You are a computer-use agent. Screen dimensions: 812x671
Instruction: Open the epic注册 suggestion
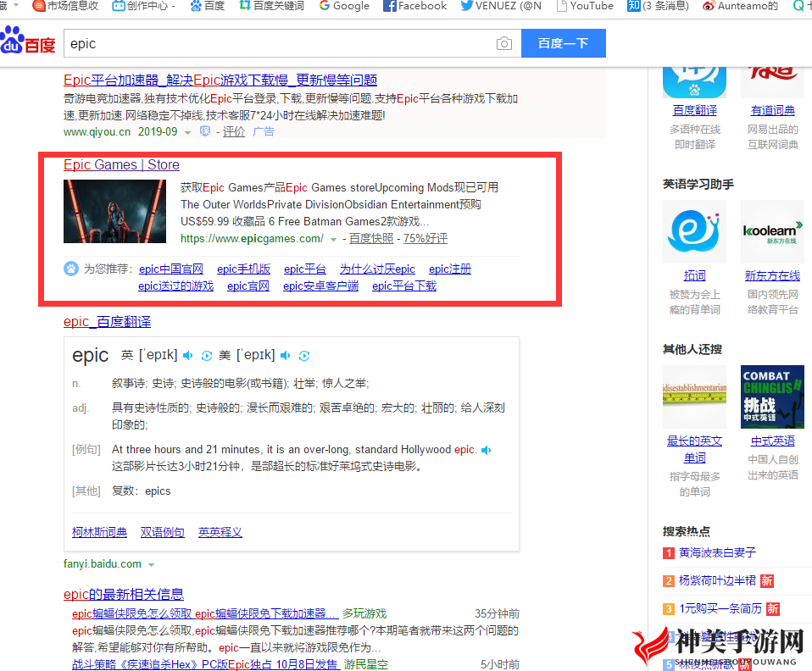click(x=450, y=269)
